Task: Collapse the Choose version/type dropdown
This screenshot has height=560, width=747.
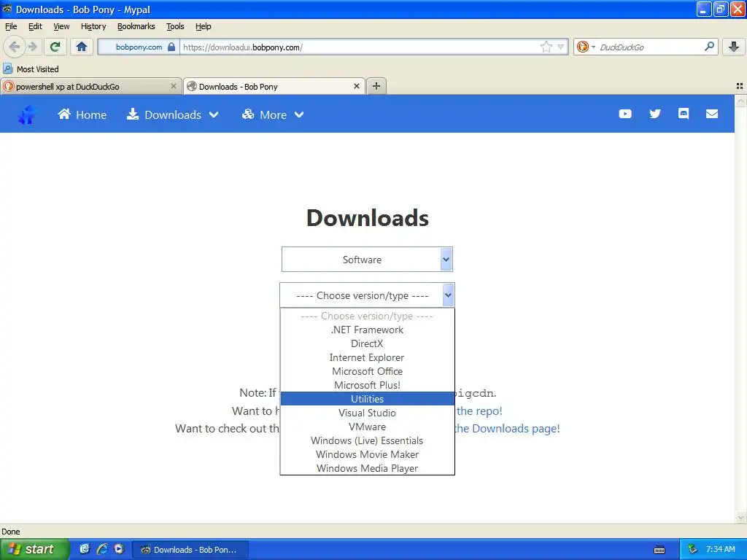Action: click(367, 295)
